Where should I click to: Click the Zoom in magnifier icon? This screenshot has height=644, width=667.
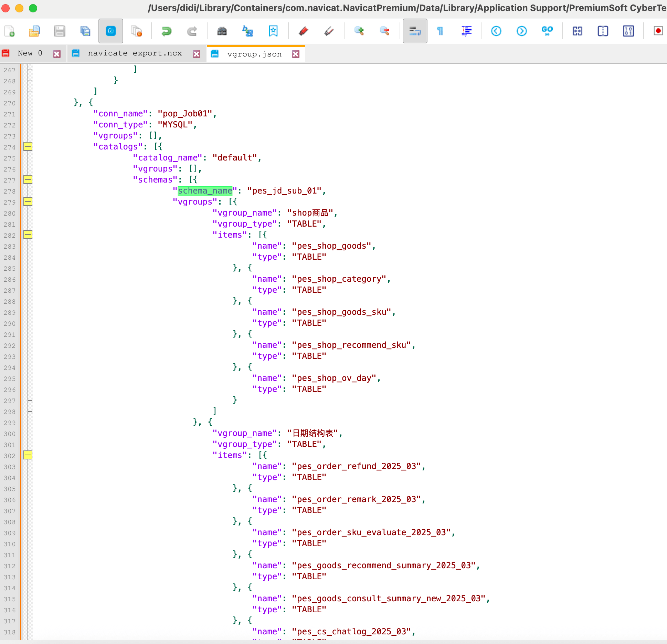point(359,31)
